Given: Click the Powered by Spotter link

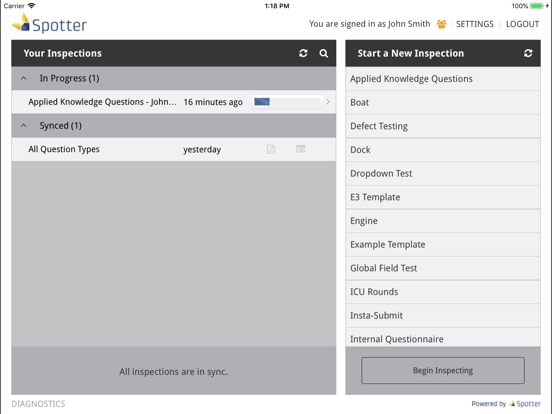Looking at the screenshot, I should pyautogui.click(x=506, y=404).
